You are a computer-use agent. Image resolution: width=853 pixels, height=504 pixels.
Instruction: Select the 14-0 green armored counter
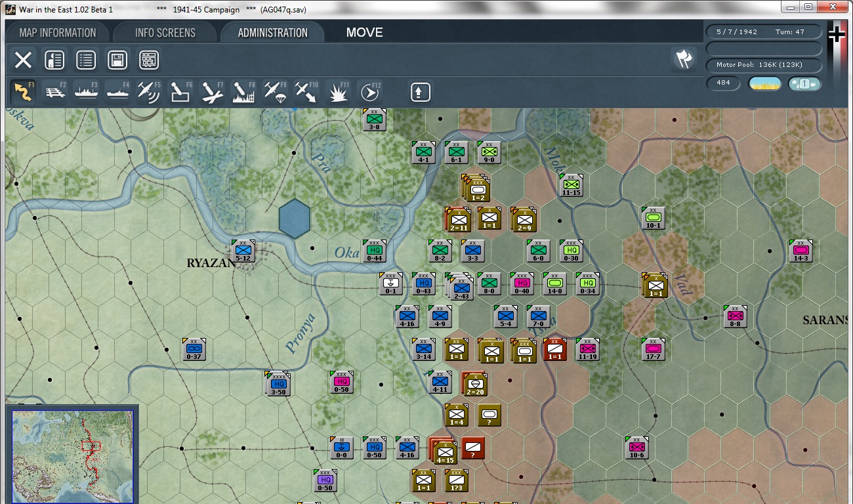pos(555,283)
